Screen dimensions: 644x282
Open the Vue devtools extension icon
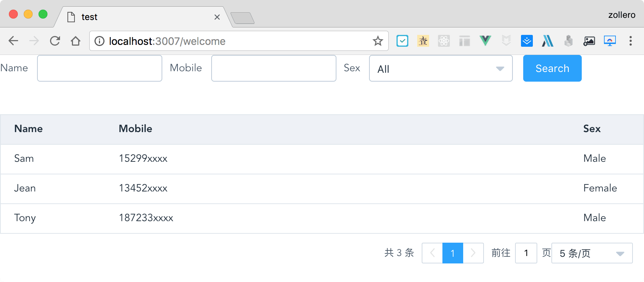485,40
